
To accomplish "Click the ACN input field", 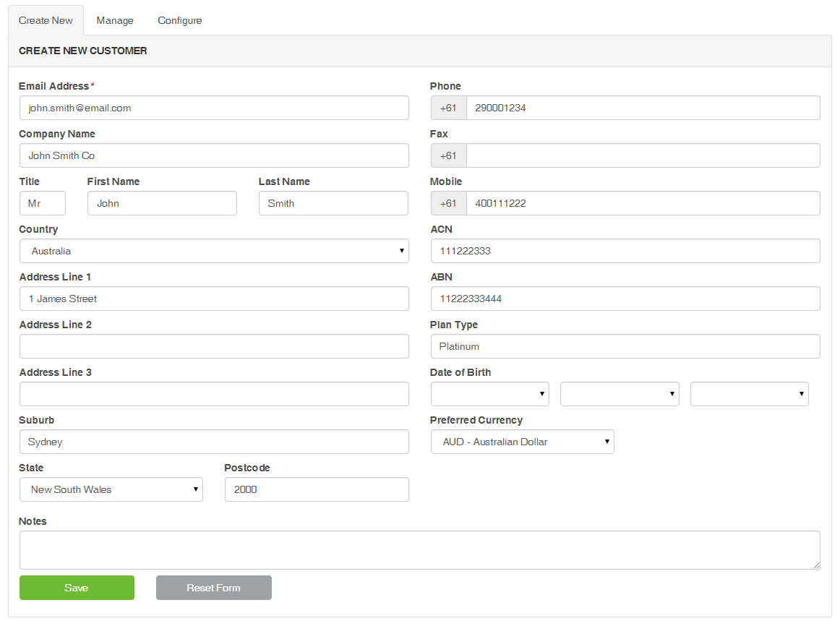I will click(625, 251).
